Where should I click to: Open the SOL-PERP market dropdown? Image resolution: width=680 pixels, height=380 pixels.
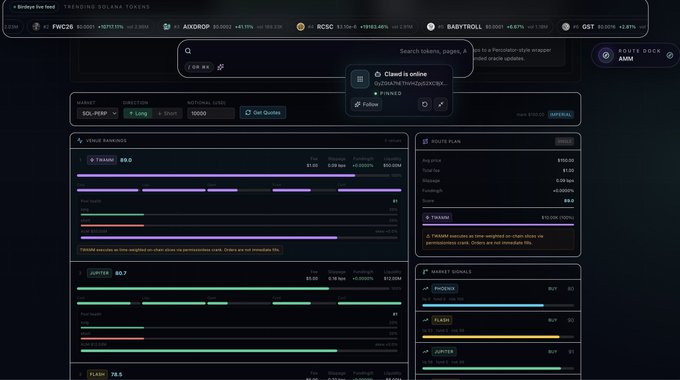pyautogui.click(x=97, y=113)
